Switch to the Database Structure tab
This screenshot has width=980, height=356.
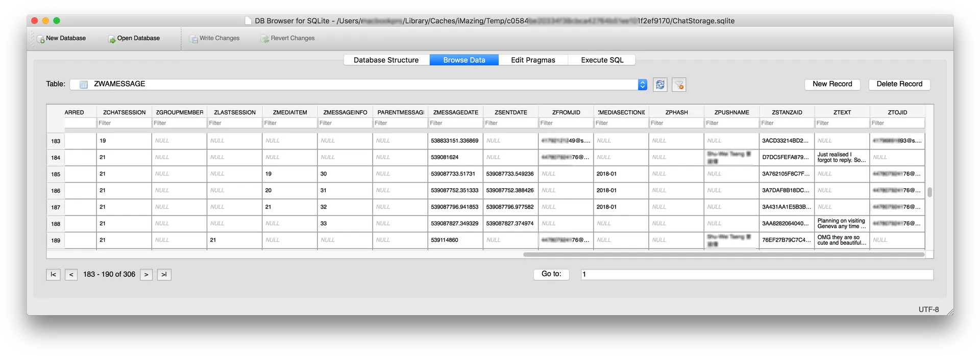386,60
